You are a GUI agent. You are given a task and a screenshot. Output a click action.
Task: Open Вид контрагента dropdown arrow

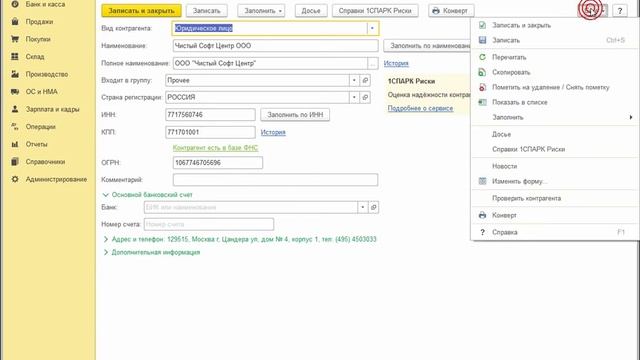point(372,28)
